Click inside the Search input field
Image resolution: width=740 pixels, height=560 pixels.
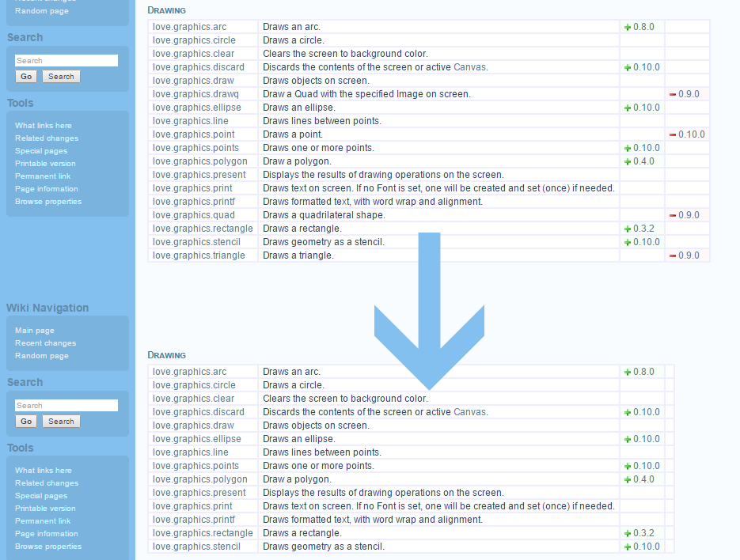[x=66, y=60]
